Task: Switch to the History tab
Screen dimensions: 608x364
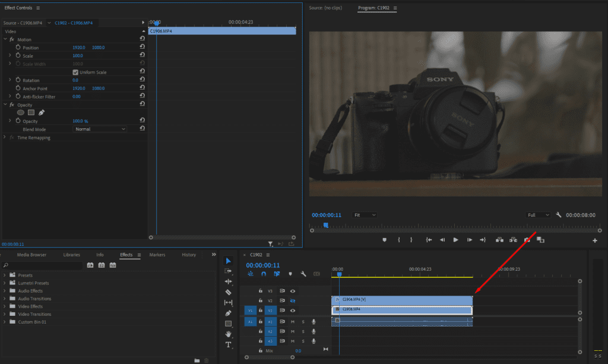Action: point(189,255)
